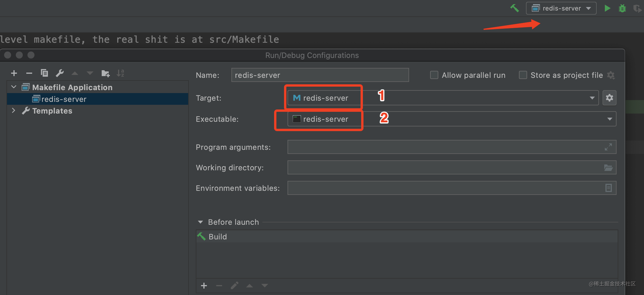Screen dimensions: 644x295
Task: Copy the configuration with the duplicate icon
Action: 44,73
